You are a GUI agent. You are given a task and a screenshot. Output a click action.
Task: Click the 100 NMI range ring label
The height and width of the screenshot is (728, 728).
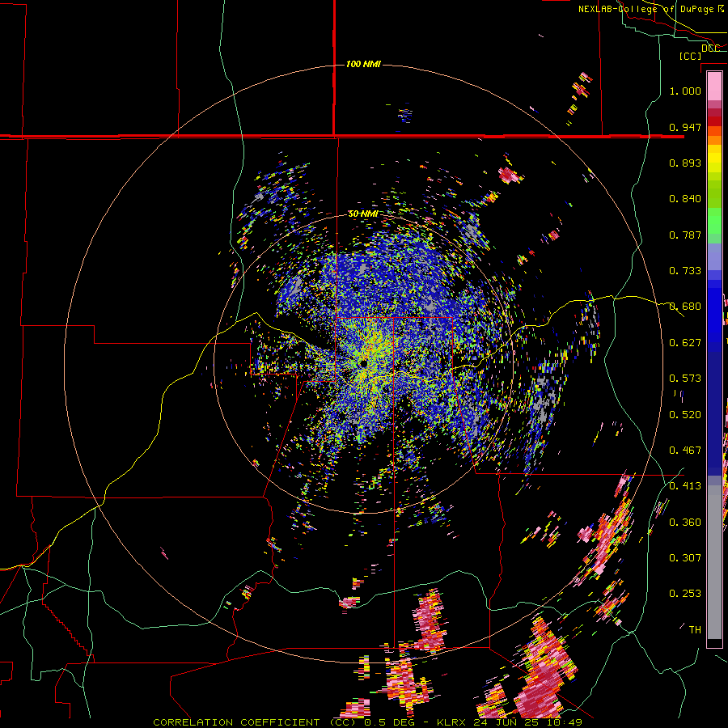click(363, 64)
